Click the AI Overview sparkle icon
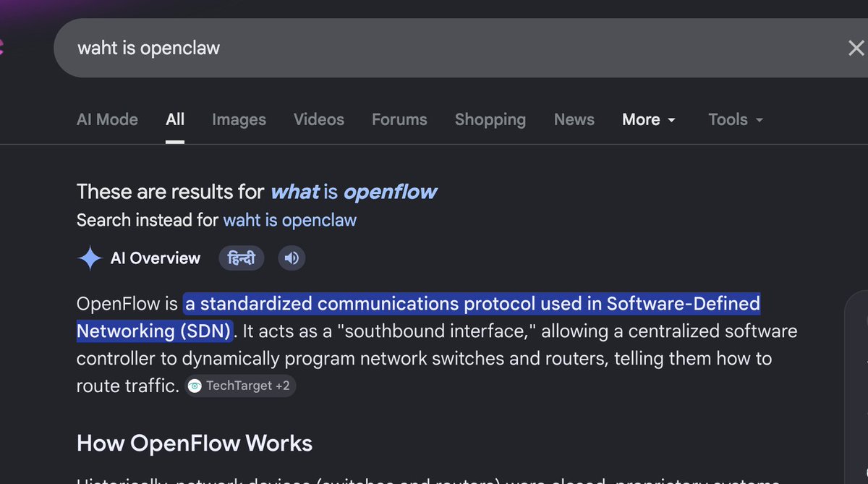This screenshot has height=484, width=868. click(90, 258)
